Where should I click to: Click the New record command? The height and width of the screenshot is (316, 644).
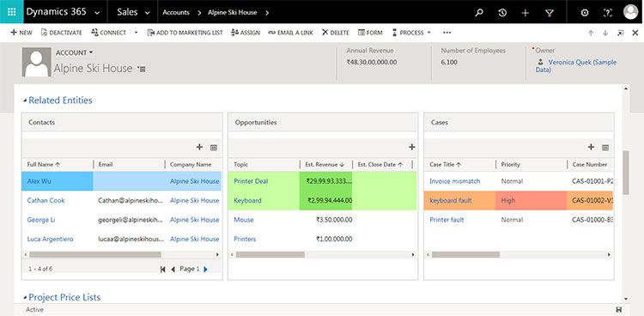(21, 33)
